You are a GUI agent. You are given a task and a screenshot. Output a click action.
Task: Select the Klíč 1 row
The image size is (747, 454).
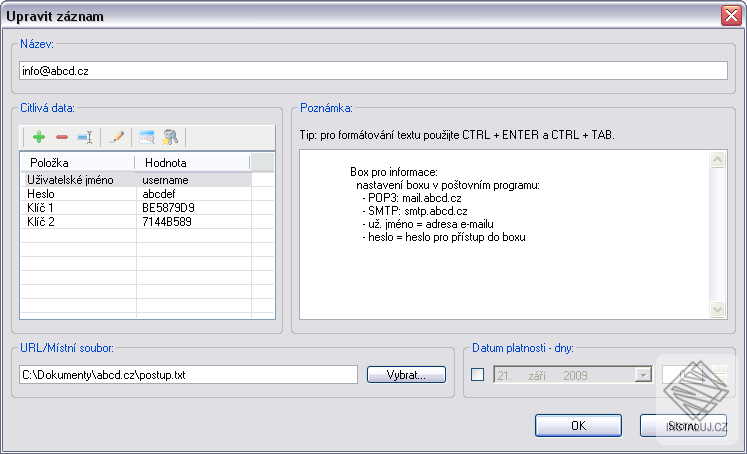(x=136, y=208)
